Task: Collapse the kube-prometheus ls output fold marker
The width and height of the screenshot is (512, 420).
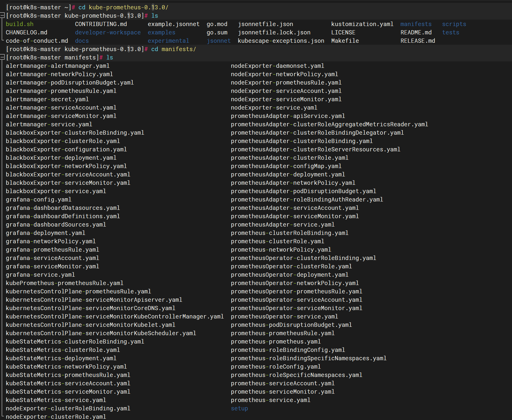Action: [x=2, y=15]
